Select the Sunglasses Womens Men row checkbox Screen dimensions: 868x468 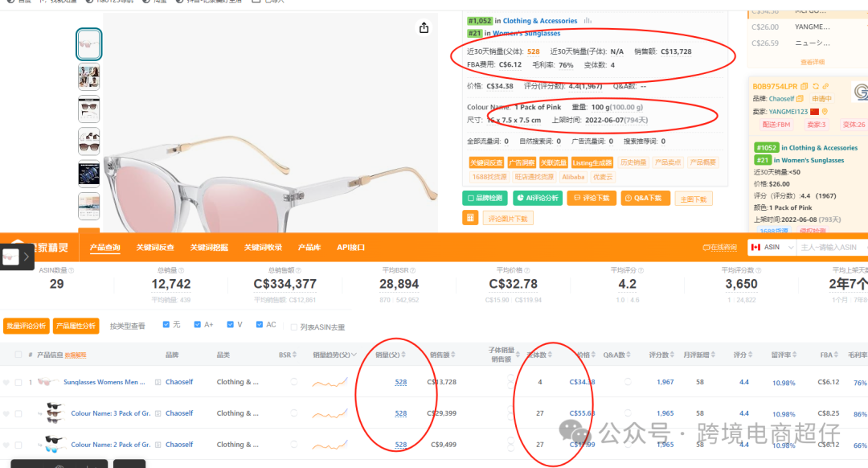tap(18, 382)
